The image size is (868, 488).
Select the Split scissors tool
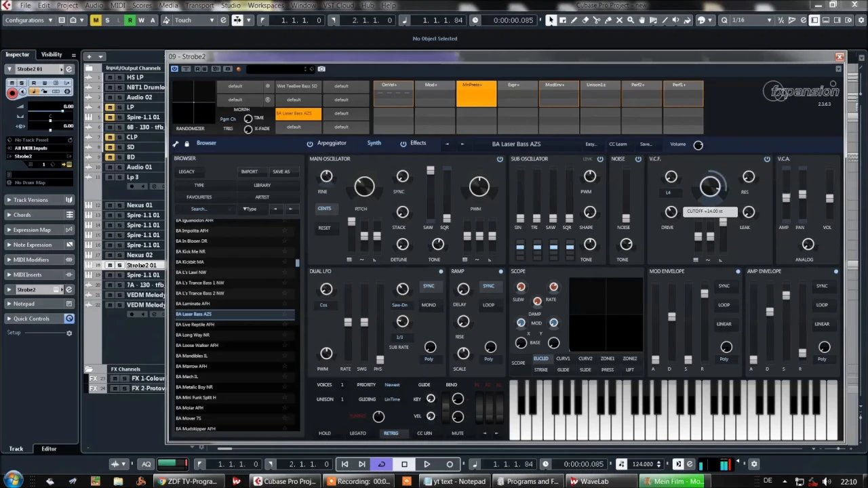597,20
